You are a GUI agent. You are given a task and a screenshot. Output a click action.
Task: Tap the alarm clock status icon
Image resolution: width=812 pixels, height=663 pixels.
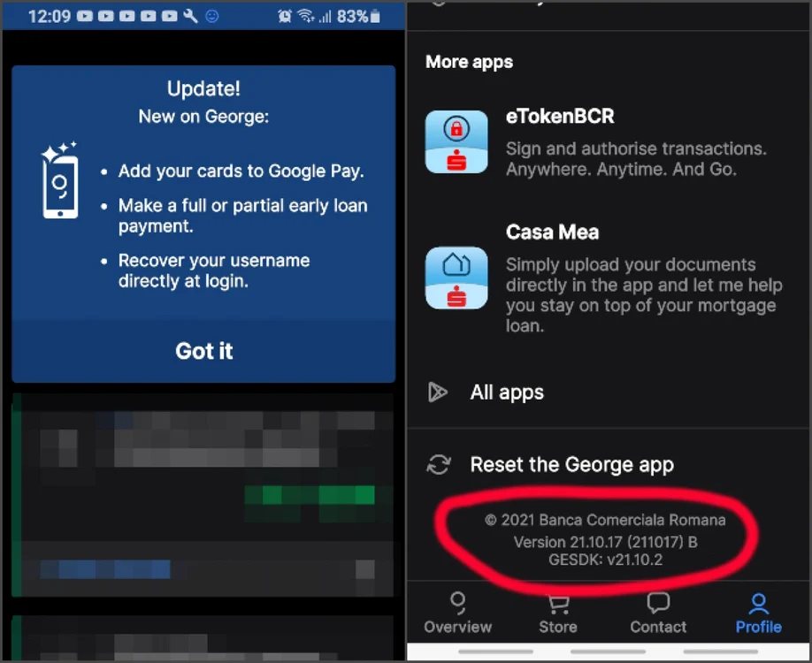point(284,17)
